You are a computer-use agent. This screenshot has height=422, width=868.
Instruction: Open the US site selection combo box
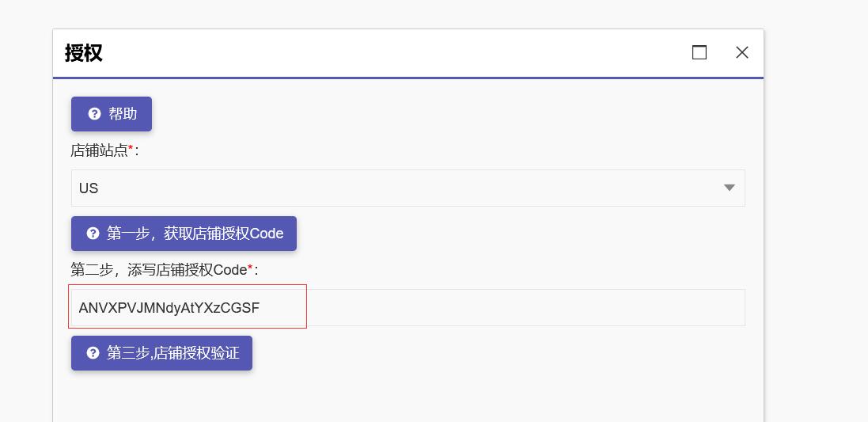point(408,188)
